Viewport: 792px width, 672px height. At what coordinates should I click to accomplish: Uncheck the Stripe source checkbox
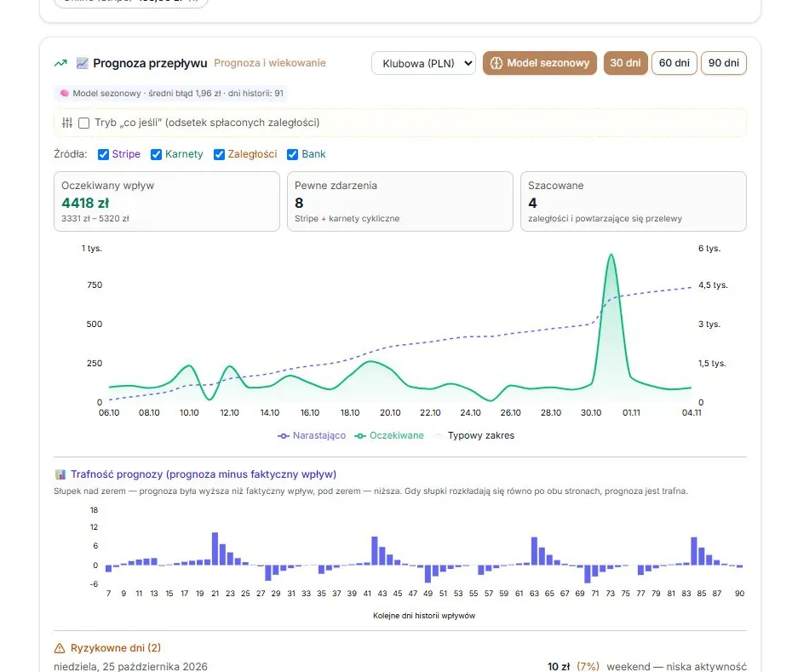click(103, 155)
